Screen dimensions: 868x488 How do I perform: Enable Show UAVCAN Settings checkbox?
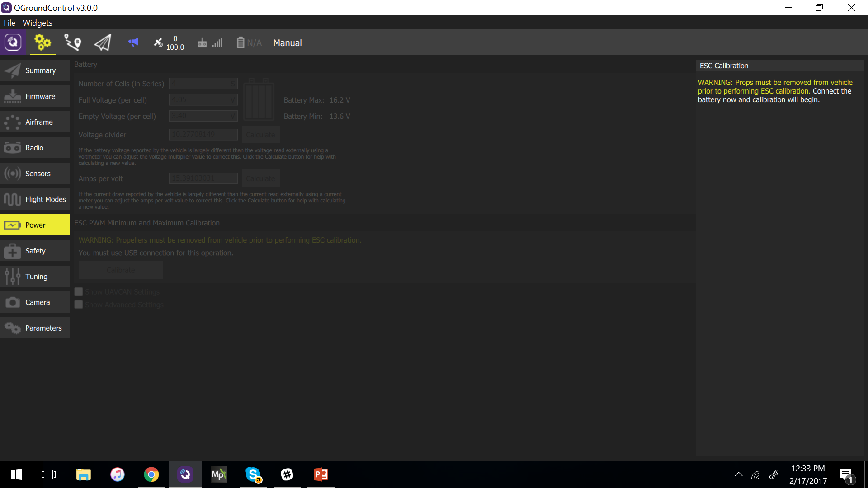tap(79, 292)
